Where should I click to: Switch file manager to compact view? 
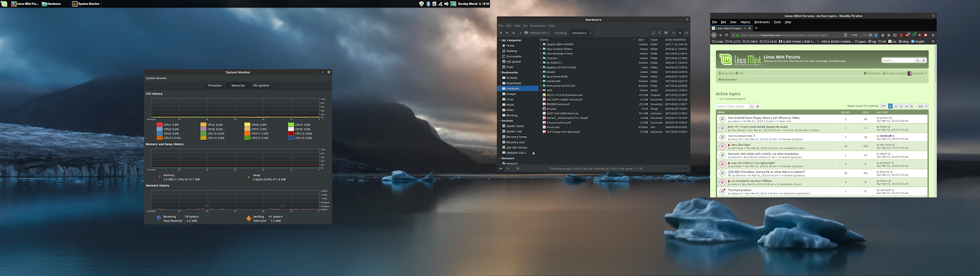(x=686, y=33)
